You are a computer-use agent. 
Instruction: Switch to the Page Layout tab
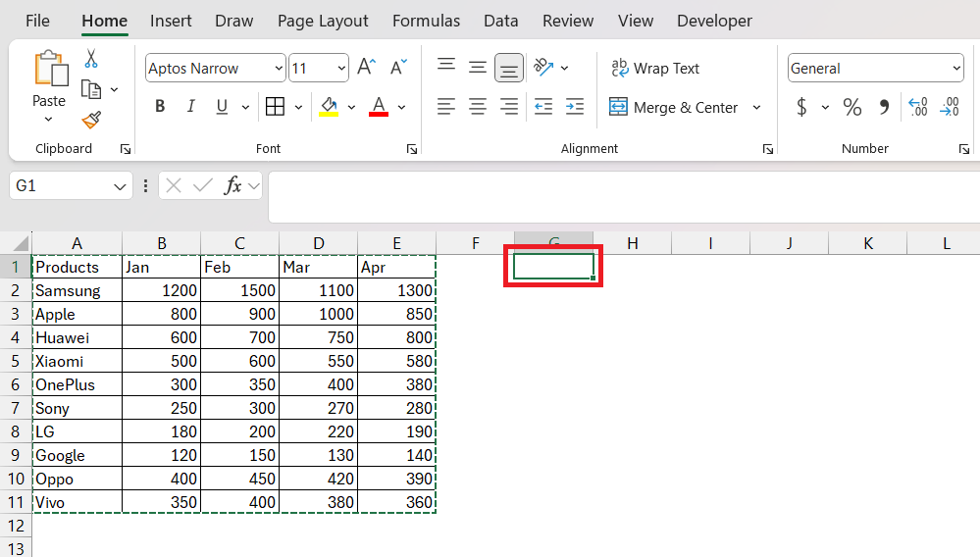coord(323,21)
